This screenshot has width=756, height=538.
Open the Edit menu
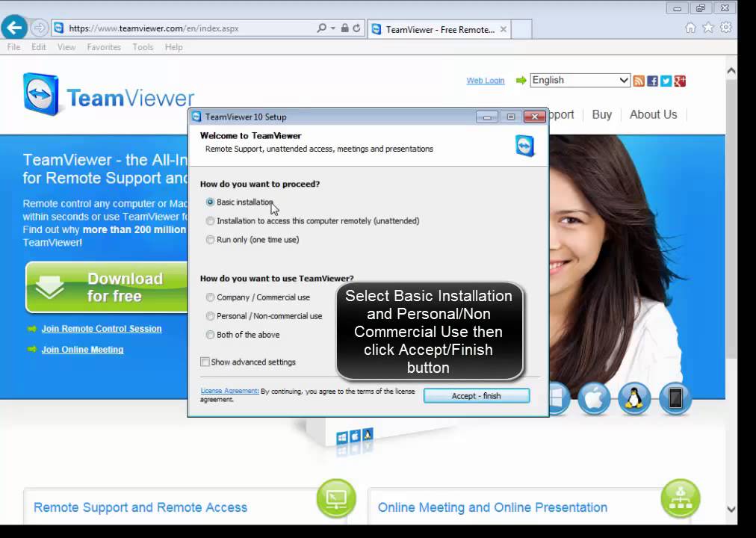click(39, 47)
